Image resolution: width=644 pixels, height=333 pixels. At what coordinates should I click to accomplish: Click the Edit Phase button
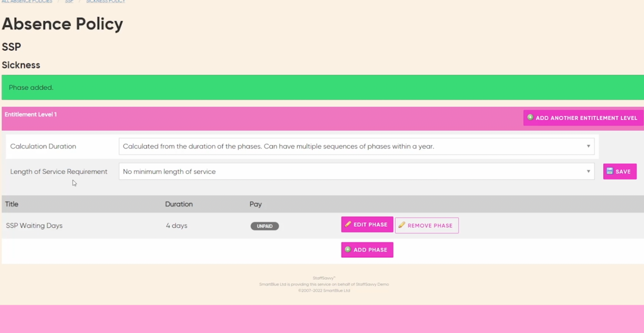[367, 225]
